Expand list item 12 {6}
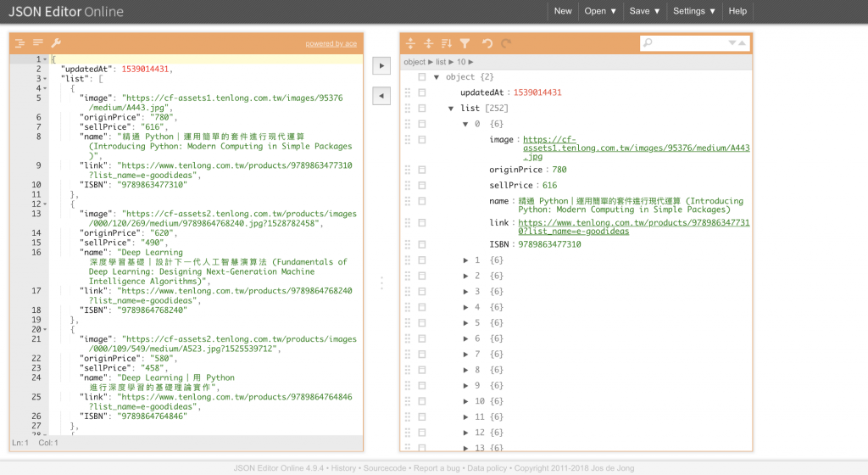 coord(465,433)
